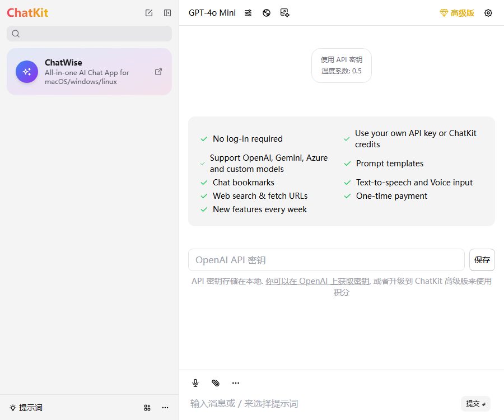Follow the 积分 credits link
504x420 pixels.
342,292
